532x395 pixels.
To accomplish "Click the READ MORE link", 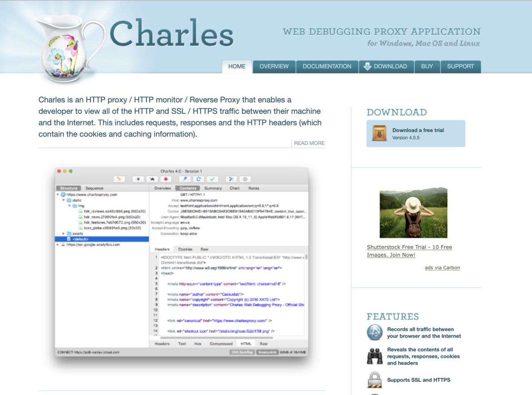I will [309, 143].
